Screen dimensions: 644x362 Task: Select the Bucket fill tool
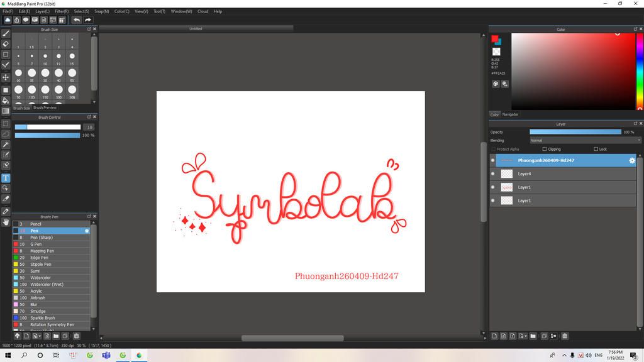pos(6,101)
